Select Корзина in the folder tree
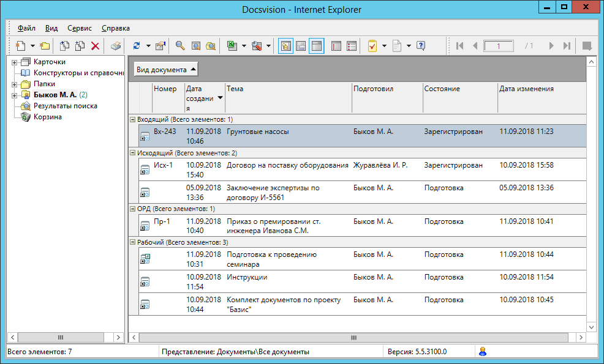Image resolution: width=604 pixels, height=364 pixels. pos(47,117)
